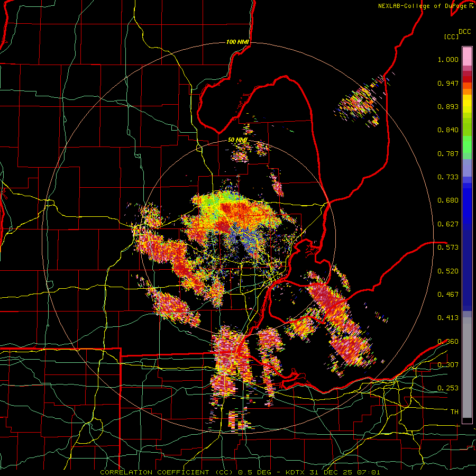Click the 0.893 scale value
Screen dimensions: 476x476
coord(448,106)
